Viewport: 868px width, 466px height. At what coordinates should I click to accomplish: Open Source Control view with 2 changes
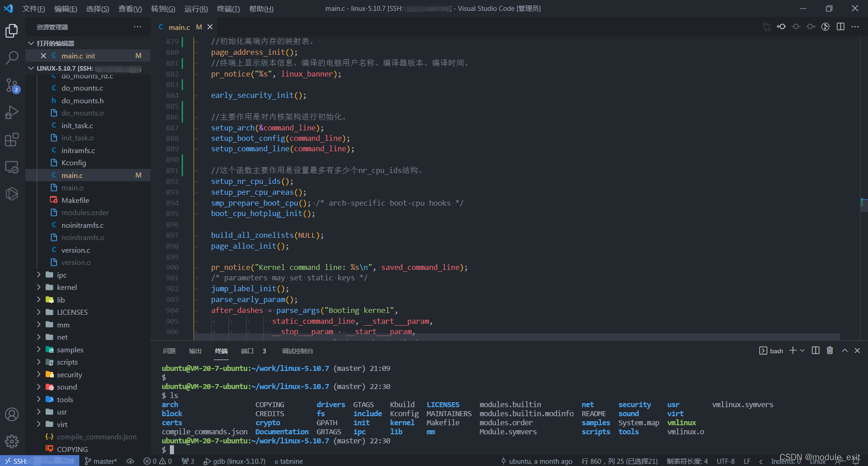coord(12,85)
